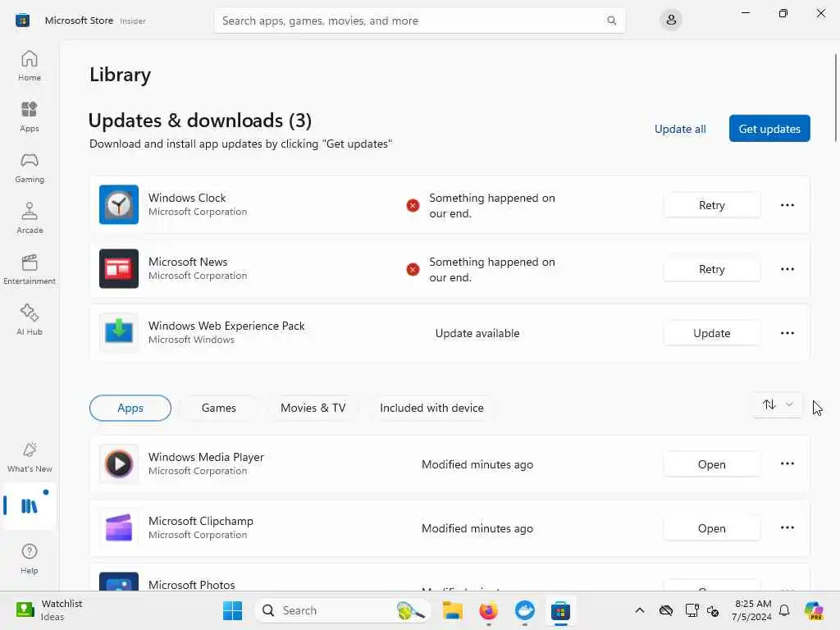Open the user account profile icon
Screen dimensions: 840x630
(671, 21)
